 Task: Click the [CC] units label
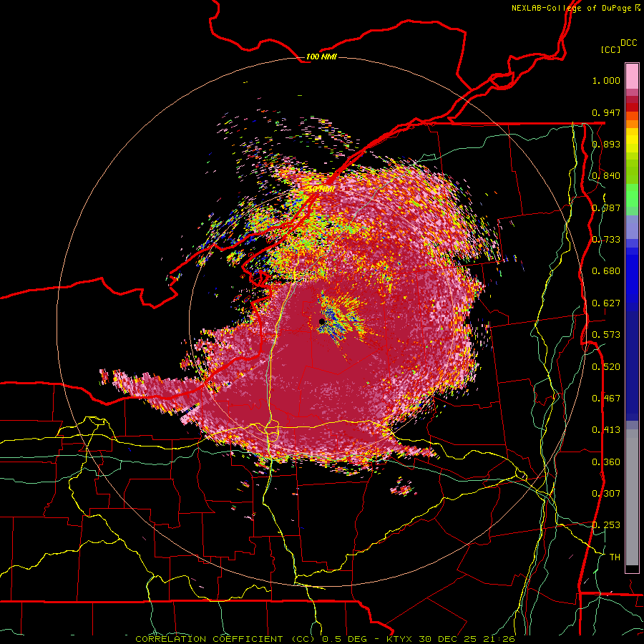point(610,49)
